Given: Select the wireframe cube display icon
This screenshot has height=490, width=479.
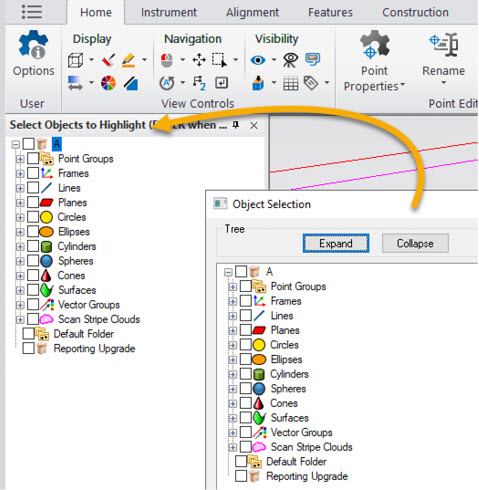Looking at the screenshot, I should 75,60.
